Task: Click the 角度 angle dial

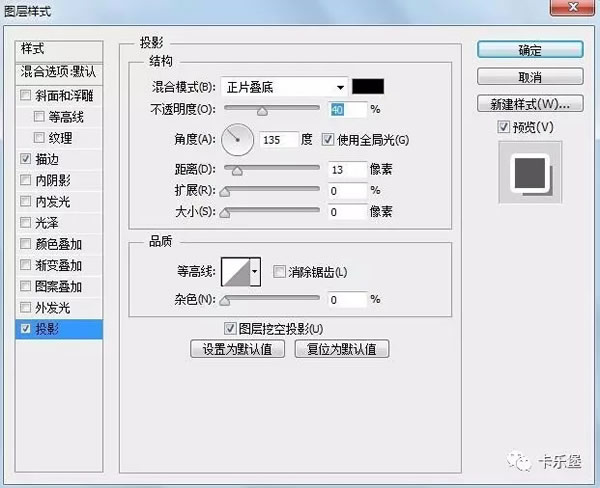Action: click(237, 140)
